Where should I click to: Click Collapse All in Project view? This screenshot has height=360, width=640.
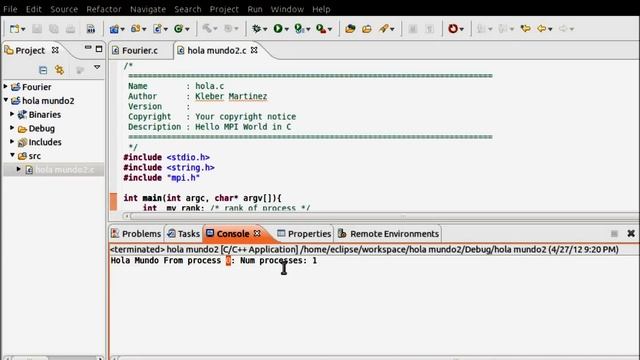(43, 70)
